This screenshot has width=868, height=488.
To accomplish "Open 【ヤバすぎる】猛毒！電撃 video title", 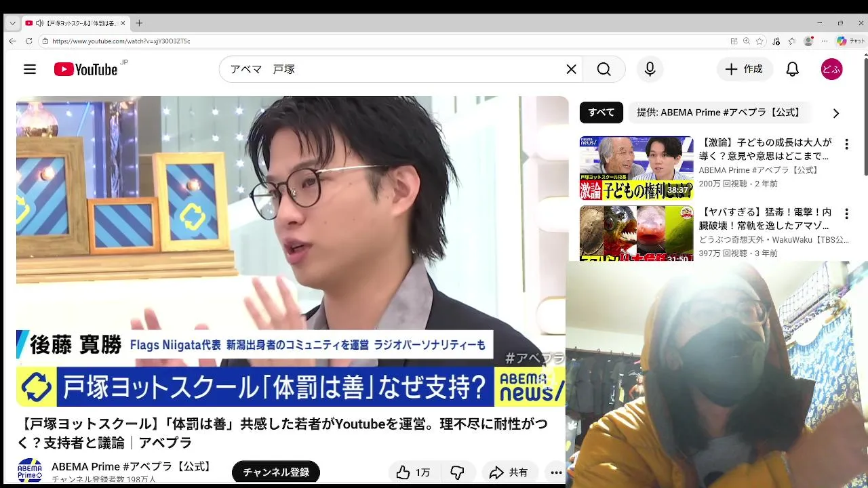I will point(766,219).
